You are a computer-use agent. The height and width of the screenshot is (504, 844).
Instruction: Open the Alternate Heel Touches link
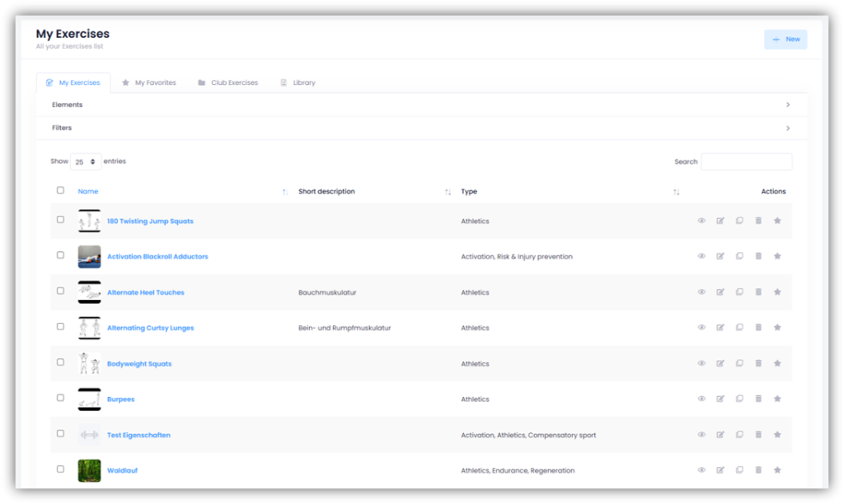(146, 292)
